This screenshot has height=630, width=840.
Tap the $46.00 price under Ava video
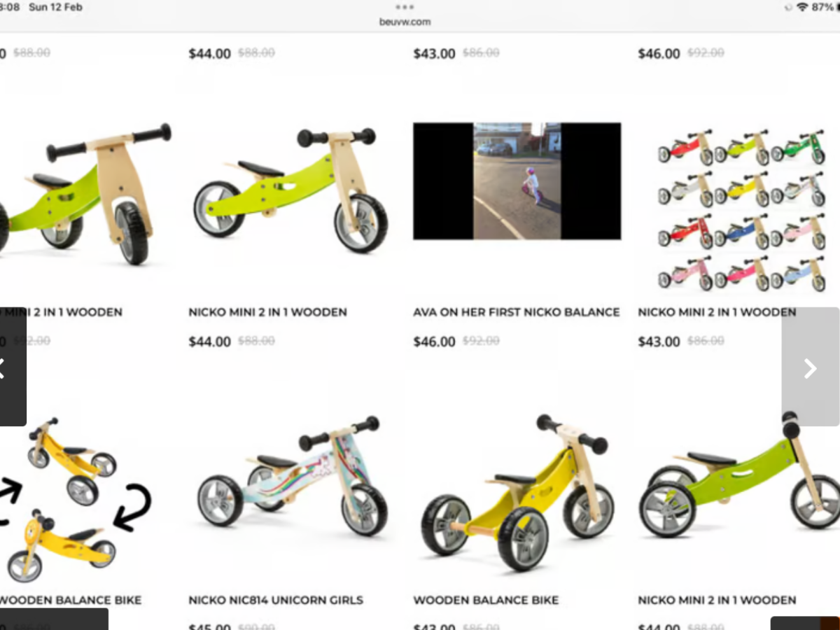click(434, 342)
